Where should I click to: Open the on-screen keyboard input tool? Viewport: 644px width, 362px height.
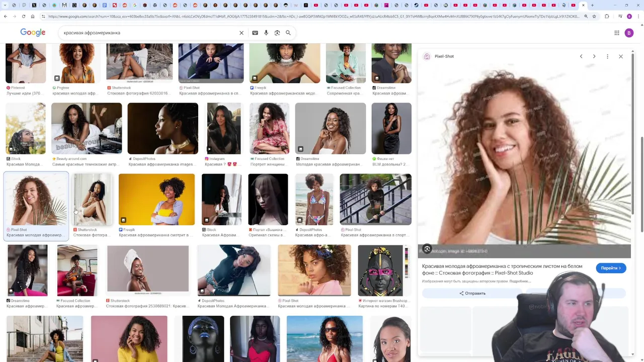coord(255,33)
